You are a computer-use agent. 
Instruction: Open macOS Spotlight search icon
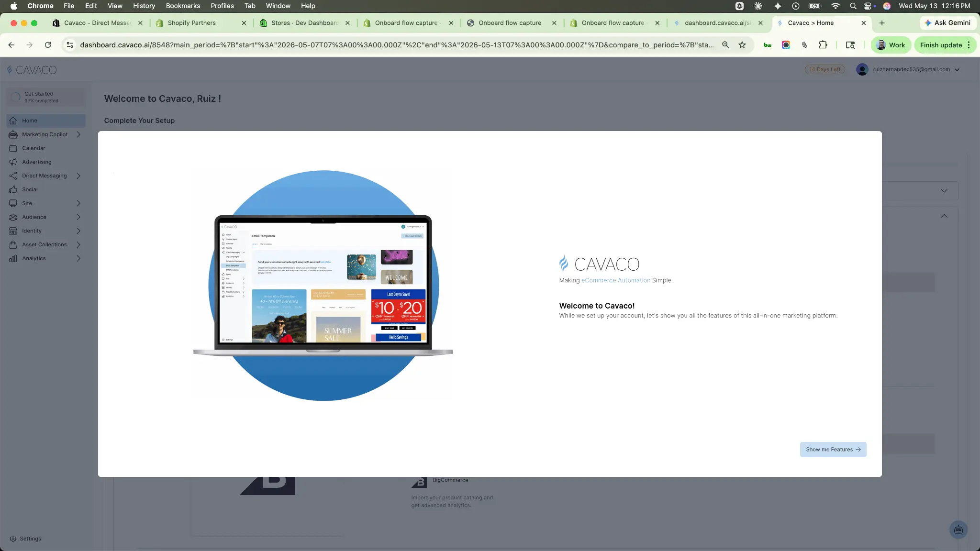[853, 6]
